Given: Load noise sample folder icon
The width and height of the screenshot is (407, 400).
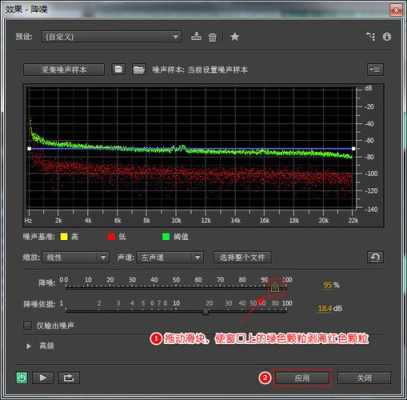Looking at the screenshot, I should (139, 69).
